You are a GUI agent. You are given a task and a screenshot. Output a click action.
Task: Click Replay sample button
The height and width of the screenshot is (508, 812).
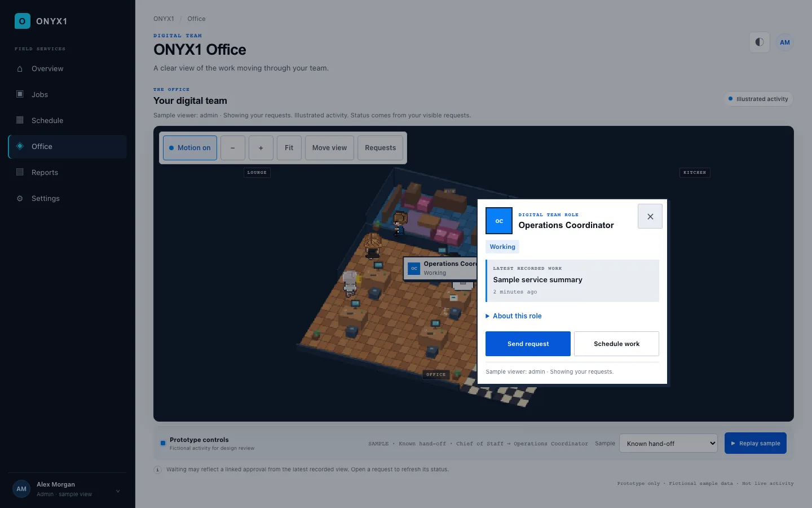pos(756,444)
